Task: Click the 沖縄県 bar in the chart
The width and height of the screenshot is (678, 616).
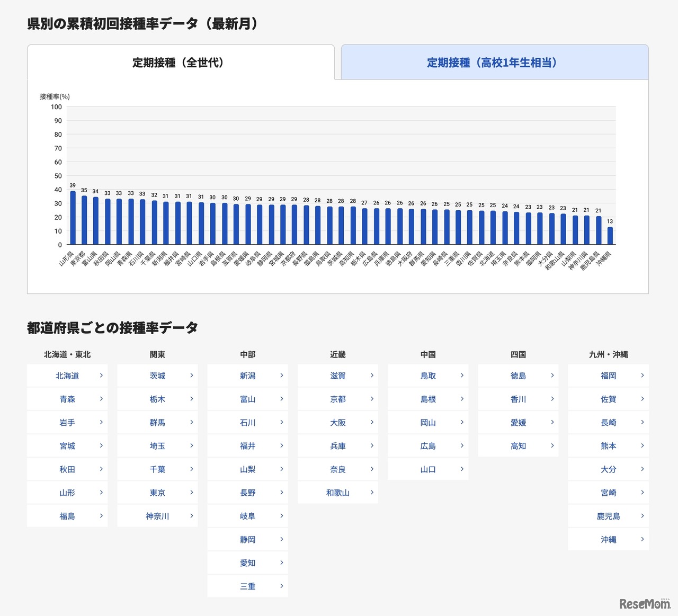Action: point(610,233)
